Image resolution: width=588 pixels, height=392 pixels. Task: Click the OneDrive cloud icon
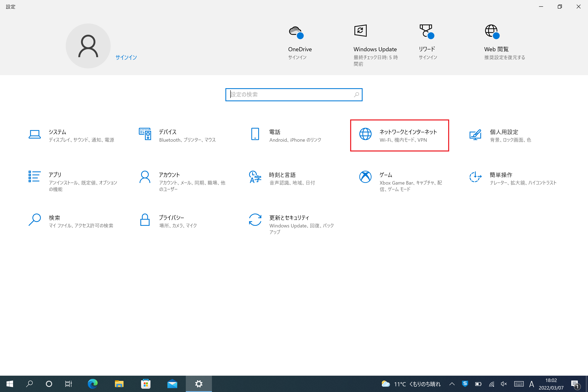click(296, 32)
